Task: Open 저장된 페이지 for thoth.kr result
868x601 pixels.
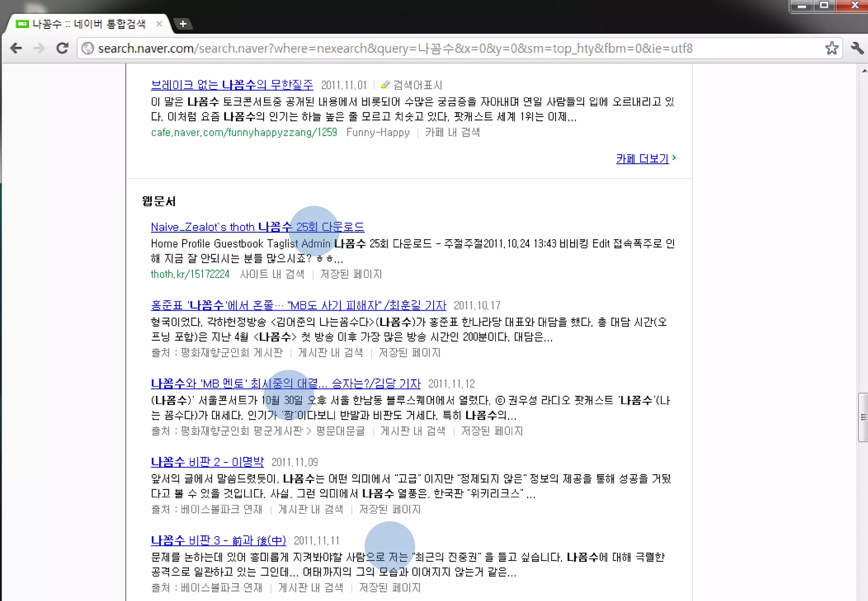Action: pos(351,274)
